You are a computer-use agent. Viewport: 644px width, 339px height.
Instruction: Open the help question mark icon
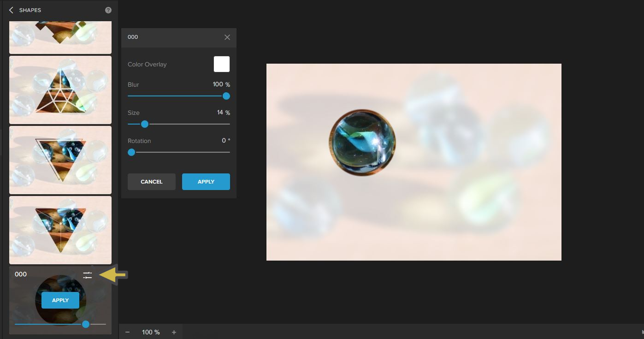pos(108,10)
